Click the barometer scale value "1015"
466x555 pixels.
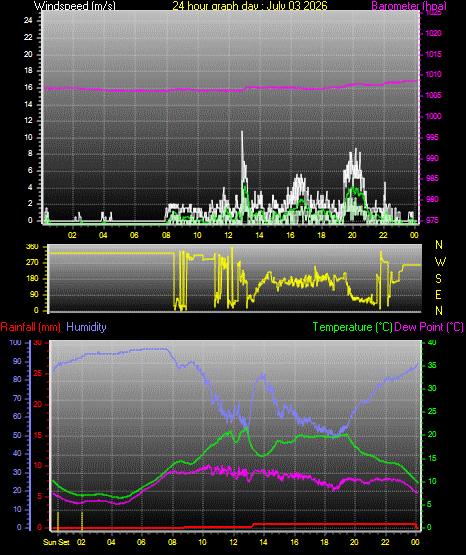pos(433,54)
